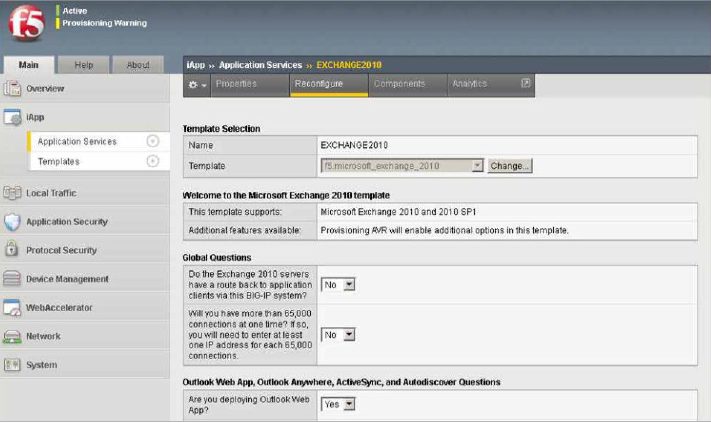Expand the Network menu

tap(43, 336)
